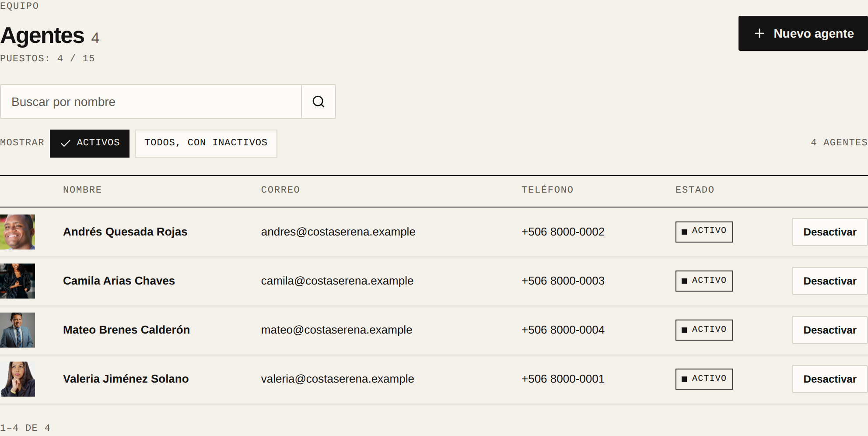This screenshot has height=436, width=868.
Task: Click the Estado column header
Action: click(x=695, y=190)
